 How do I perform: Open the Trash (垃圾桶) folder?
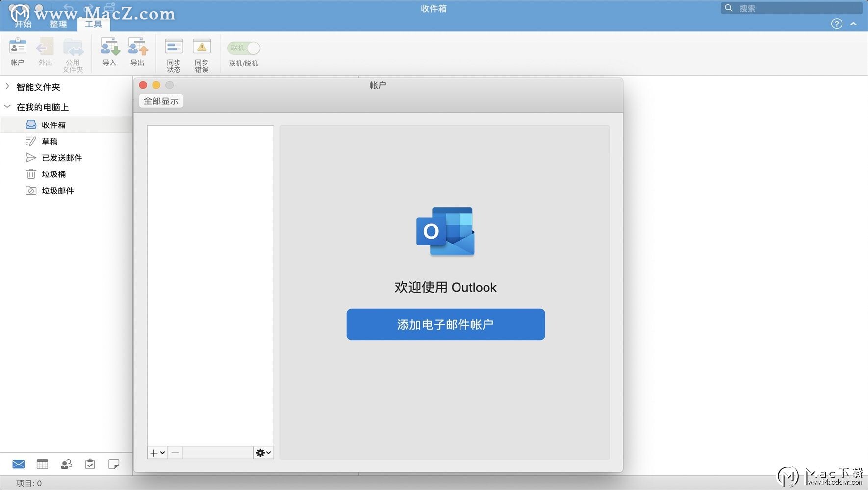coord(66,174)
